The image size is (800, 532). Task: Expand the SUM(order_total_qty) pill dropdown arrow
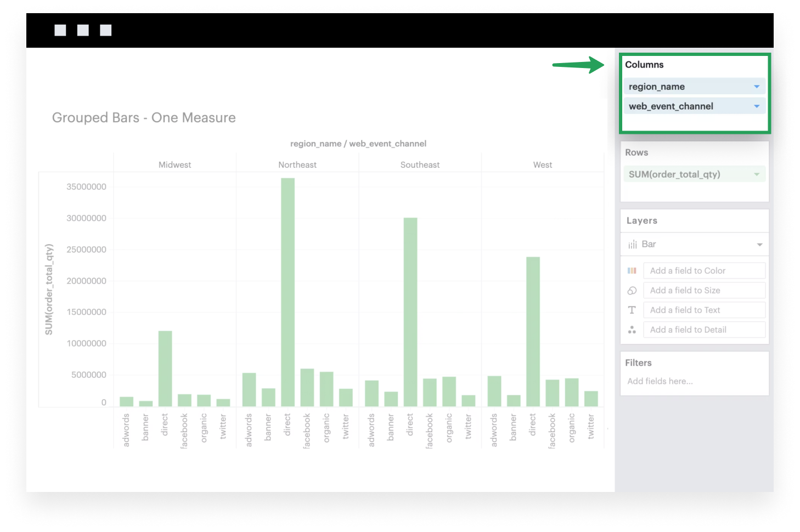[x=757, y=174]
